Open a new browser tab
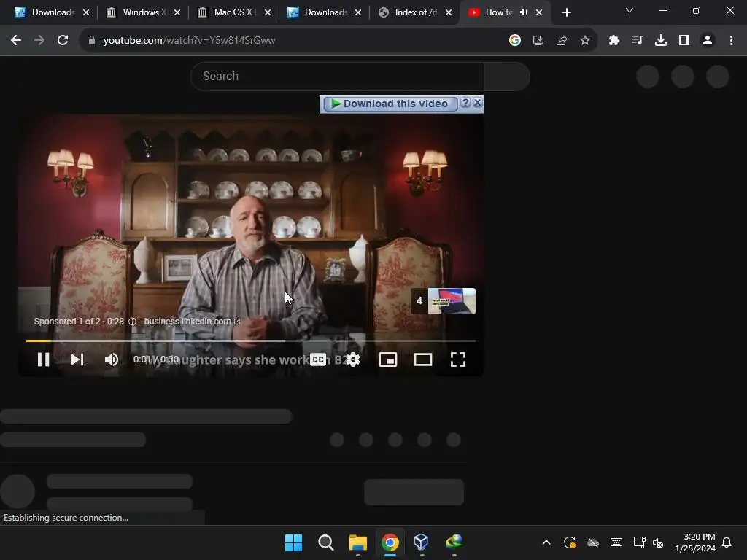The image size is (747, 560). (566, 12)
